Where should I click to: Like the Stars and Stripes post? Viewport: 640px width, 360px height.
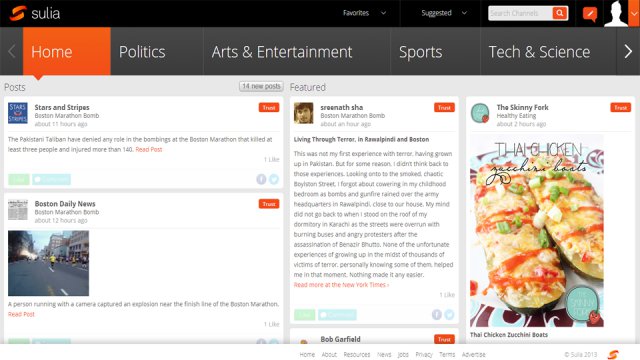19,179
